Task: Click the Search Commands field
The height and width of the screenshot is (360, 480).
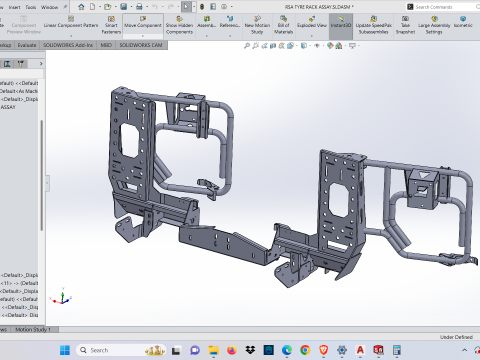Action: coord(443,7)
